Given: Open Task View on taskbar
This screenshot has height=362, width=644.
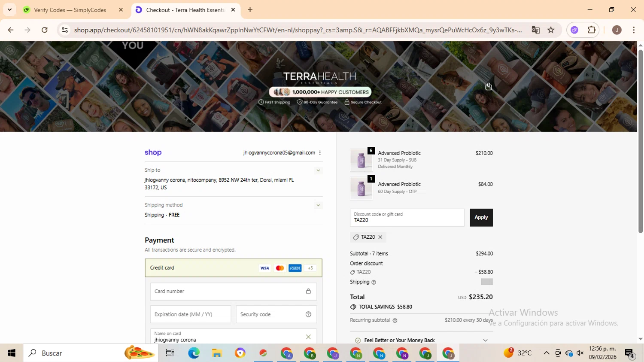Looking at the screenshot, I should (170, 353).
